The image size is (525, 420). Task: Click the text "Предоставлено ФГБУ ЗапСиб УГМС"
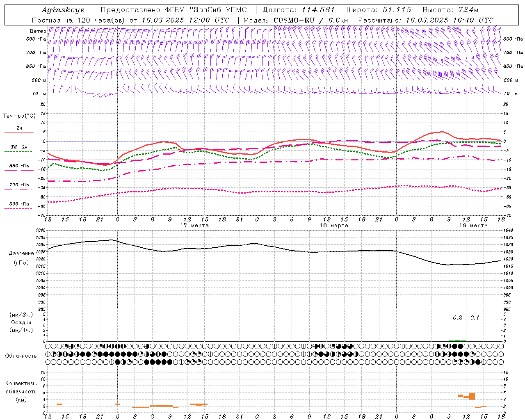176,10
